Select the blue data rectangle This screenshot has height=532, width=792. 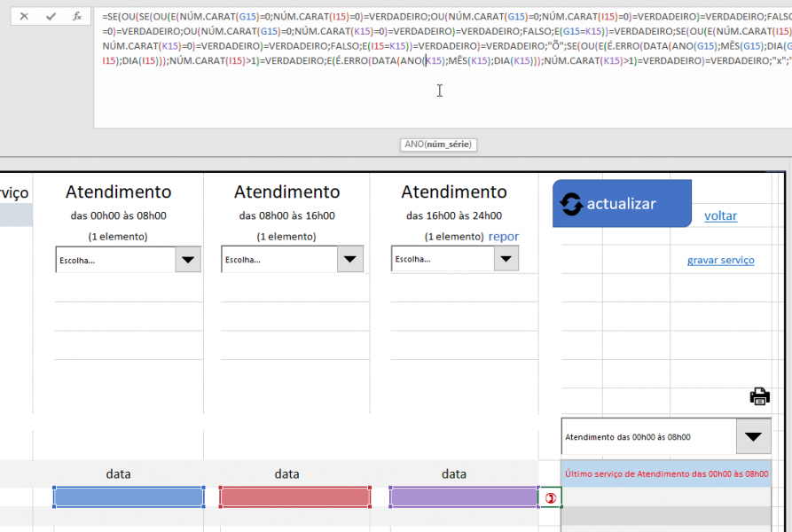129,497
